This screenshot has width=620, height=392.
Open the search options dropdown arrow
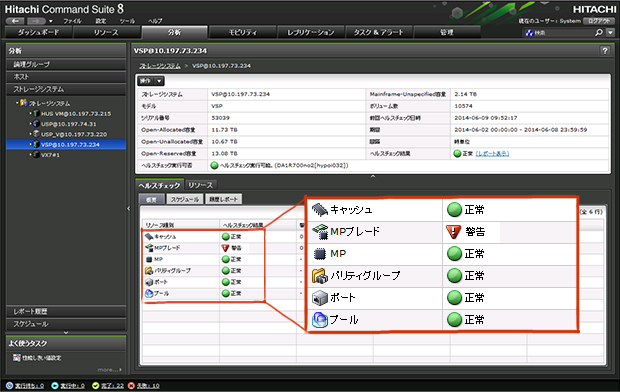610,32
